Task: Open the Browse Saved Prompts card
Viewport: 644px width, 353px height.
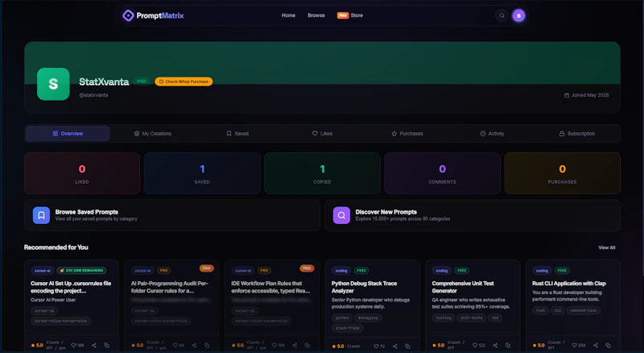Action: pyautogui.click(x=172, y=215)
